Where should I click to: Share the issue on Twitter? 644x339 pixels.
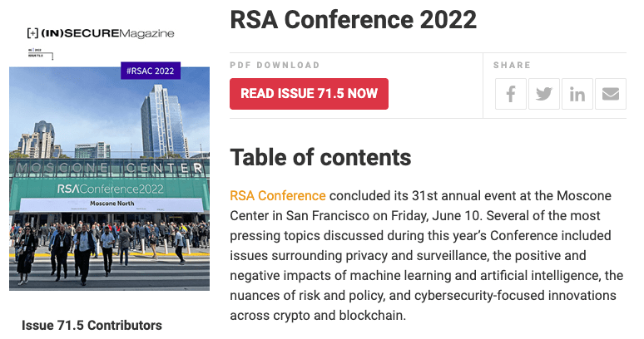(544, 94)
